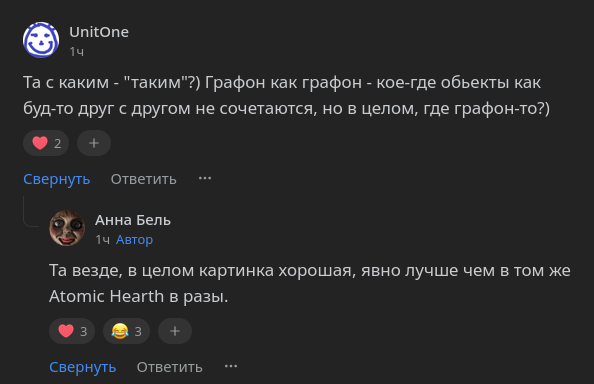
Task: Click the 1ч timestamp under UnitOne
Action: pyautogui.click(x=77, y=52)
